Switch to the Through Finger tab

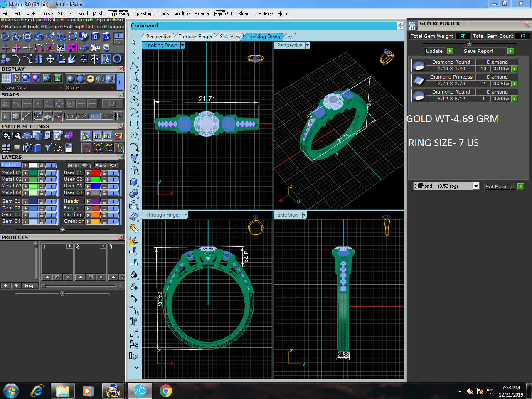(x=195, y=37)
